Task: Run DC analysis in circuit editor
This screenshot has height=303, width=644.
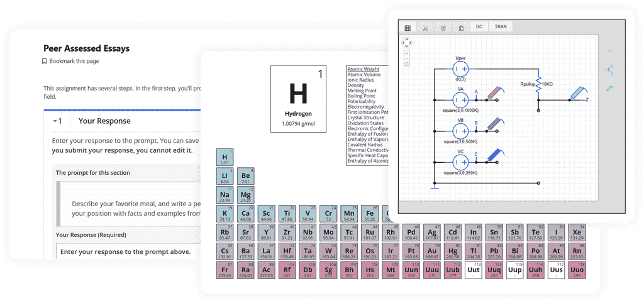Action: tap(479, 26)
